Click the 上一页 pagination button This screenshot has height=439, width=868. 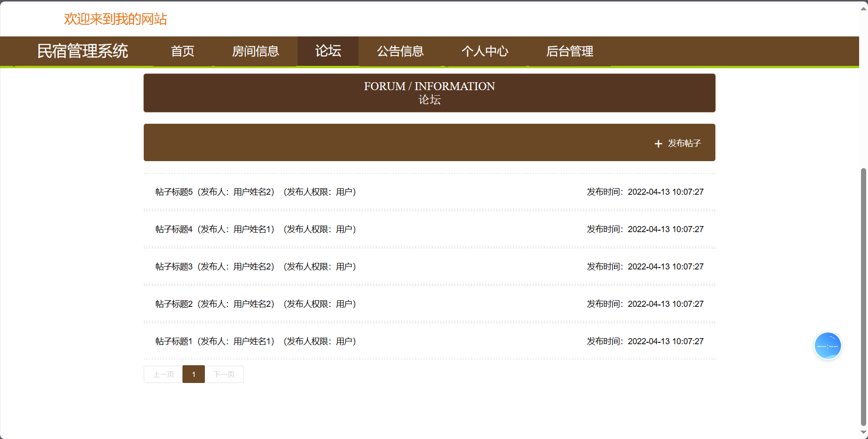pyautogui.click(x=163, y=374)
